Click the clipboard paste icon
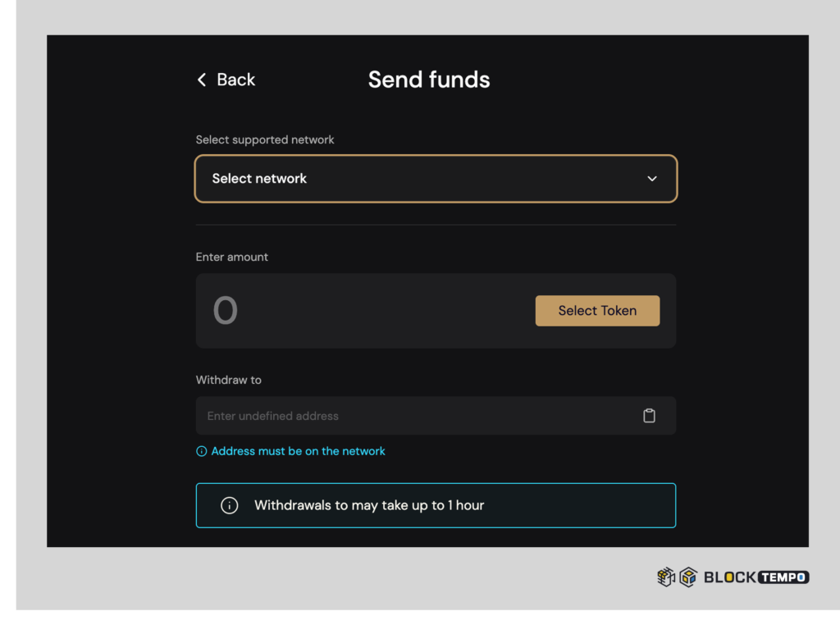Image resolution: width=840 pixels, height=620 pixels. (x=649, y=416)
